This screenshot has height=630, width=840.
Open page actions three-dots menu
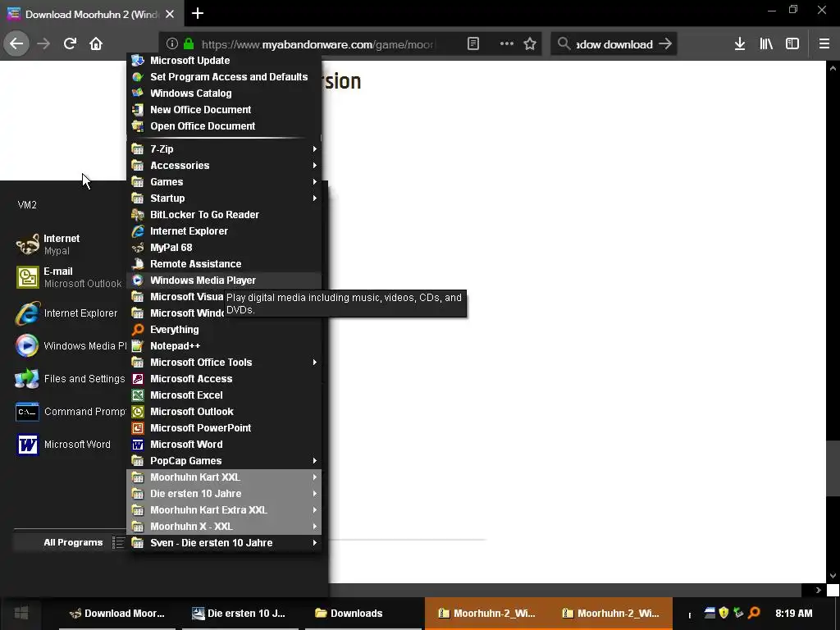pos(506,43)
